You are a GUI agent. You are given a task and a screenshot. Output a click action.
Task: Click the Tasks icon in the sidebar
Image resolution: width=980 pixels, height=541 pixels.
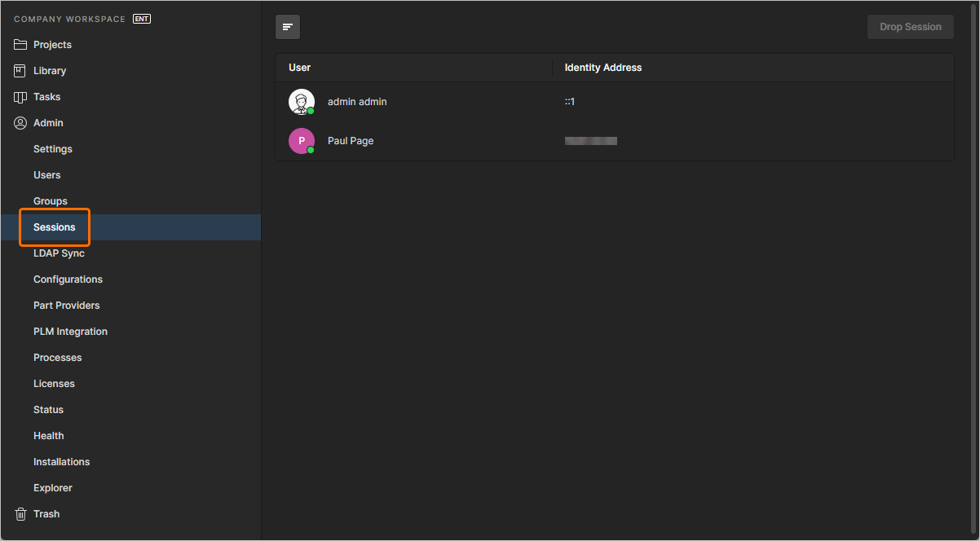click(20, 96)
